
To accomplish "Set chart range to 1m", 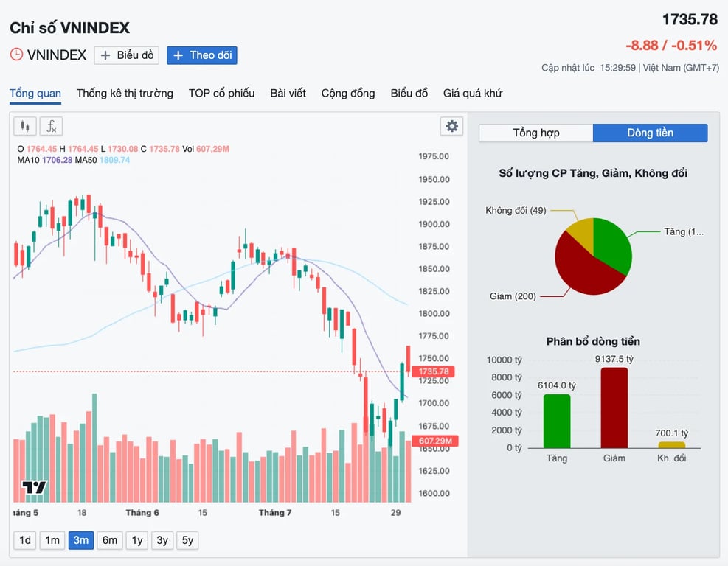I will coord(52,540).
